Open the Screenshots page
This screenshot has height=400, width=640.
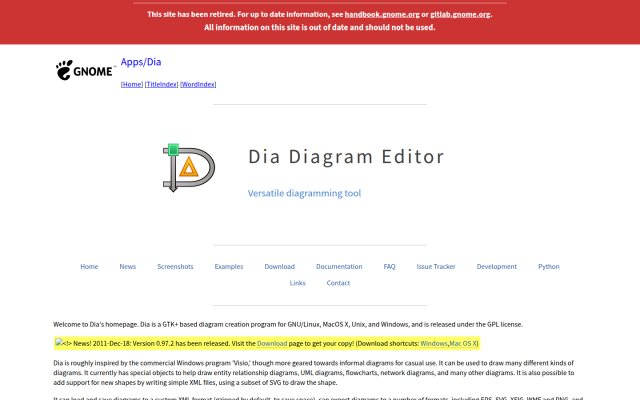[175, 267]
